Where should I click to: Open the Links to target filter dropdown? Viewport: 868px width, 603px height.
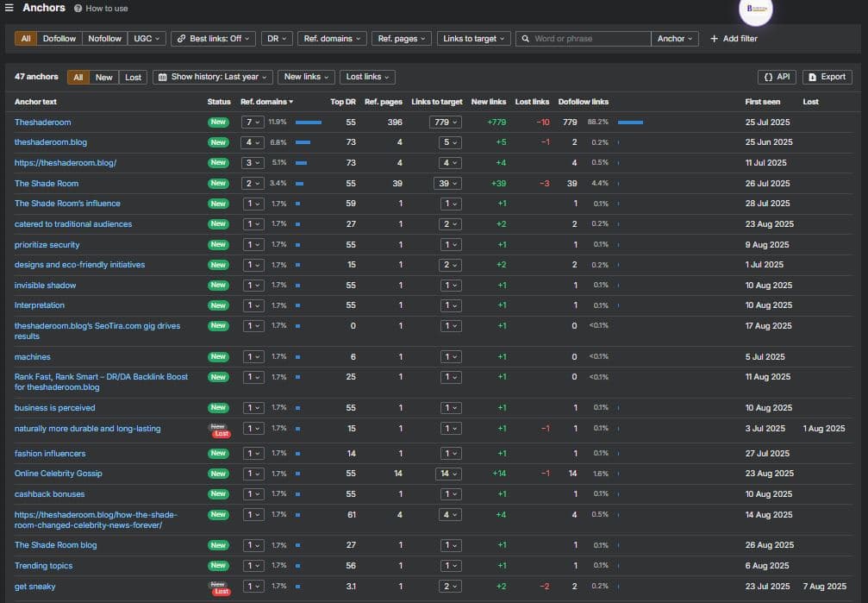pyautogui.click(x=474, y=39)
